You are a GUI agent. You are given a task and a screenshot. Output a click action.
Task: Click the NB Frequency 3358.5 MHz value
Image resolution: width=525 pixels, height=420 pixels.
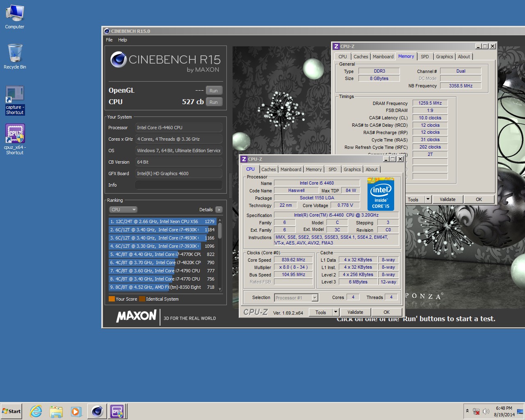point(461,86)
